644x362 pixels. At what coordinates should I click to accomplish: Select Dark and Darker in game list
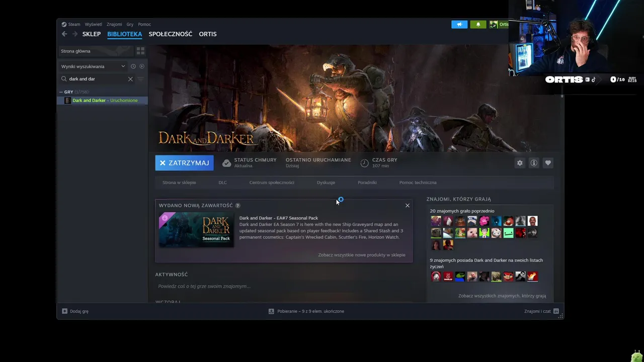tap(102, 101)
